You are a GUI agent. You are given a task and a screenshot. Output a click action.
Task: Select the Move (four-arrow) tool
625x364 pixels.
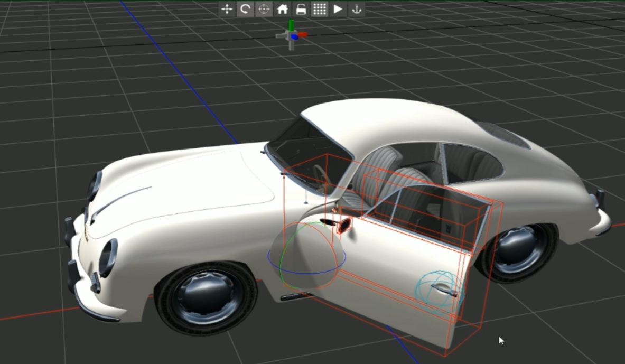tap(227, 9)
